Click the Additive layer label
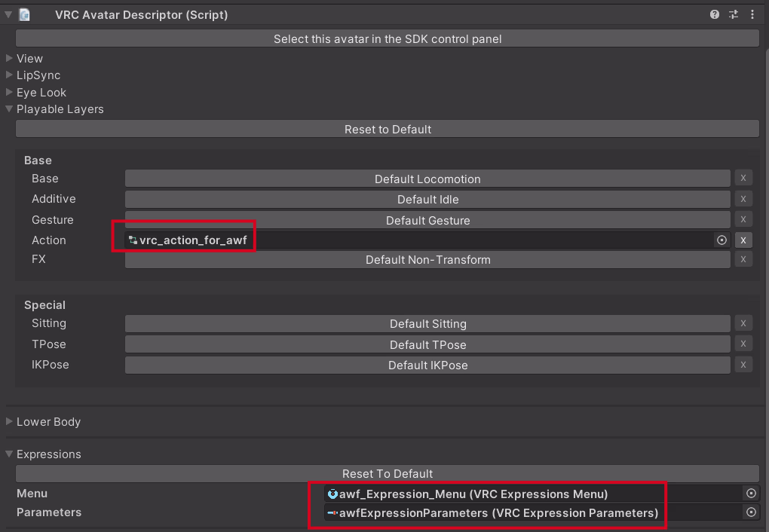The image size is (769, 532). pyautogui.click(x=54, y=199)
